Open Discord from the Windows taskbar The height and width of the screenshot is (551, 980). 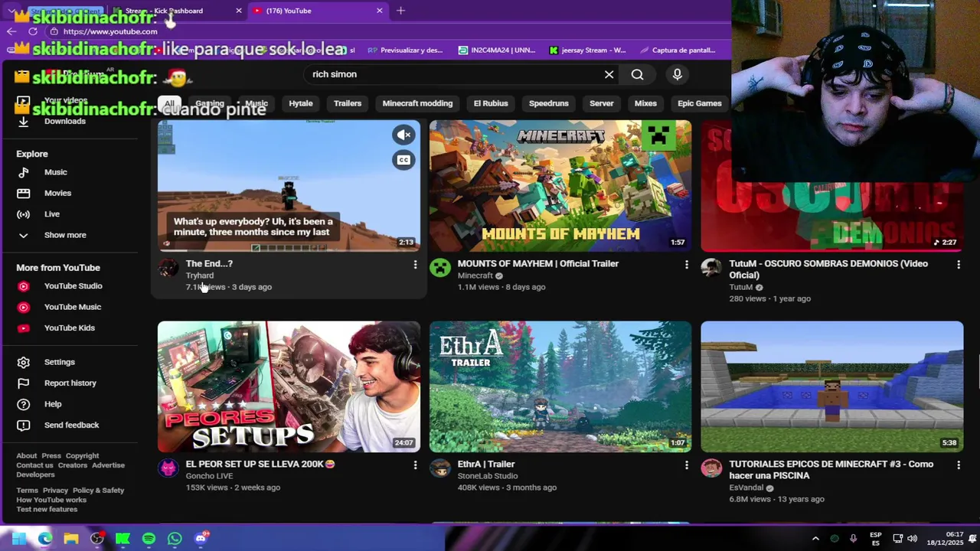201,539
